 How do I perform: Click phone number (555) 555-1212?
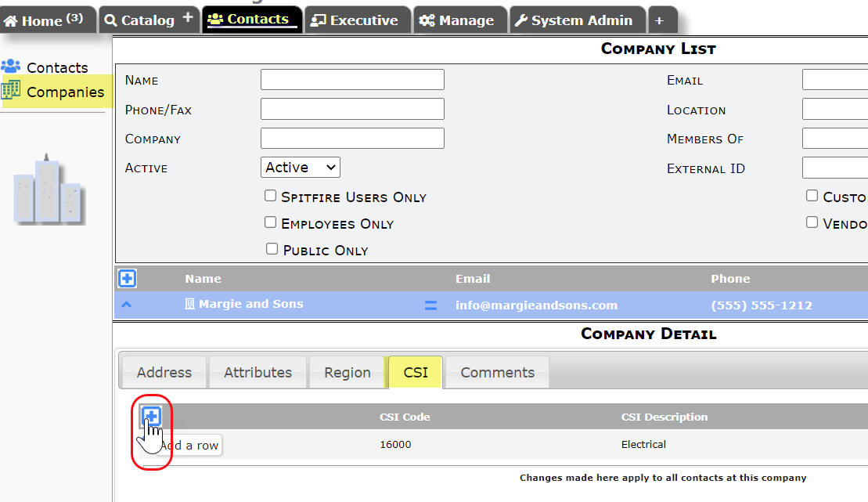pyautogui.click(x=761, y=305)
